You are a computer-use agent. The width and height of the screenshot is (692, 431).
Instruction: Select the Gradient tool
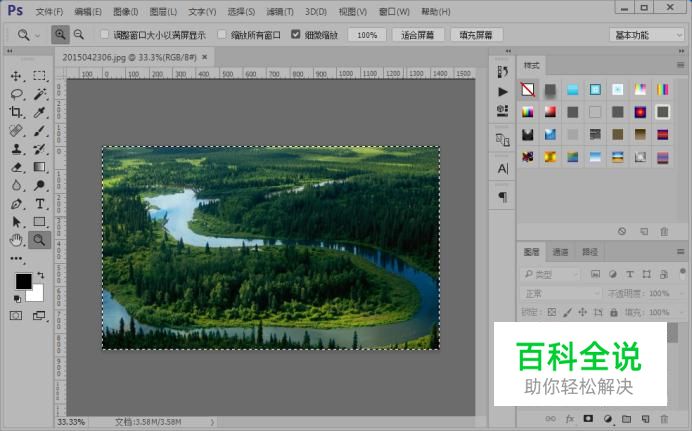[39, 167]
